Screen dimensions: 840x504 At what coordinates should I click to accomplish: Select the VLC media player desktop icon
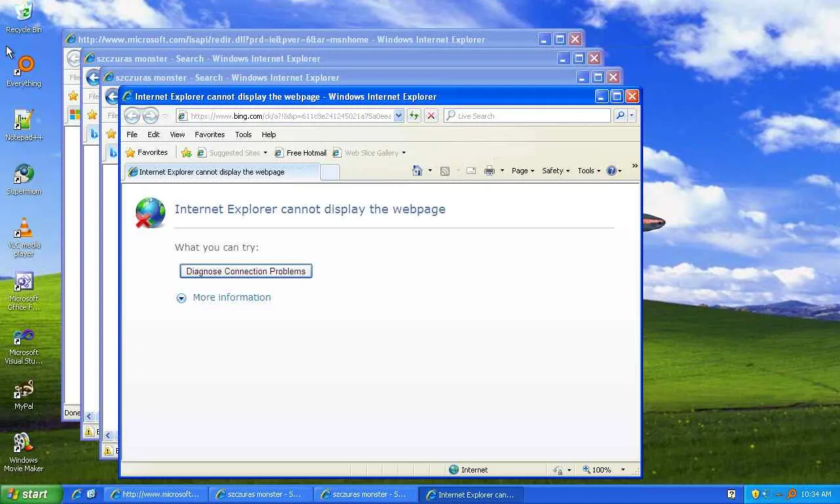coord(24,237)
